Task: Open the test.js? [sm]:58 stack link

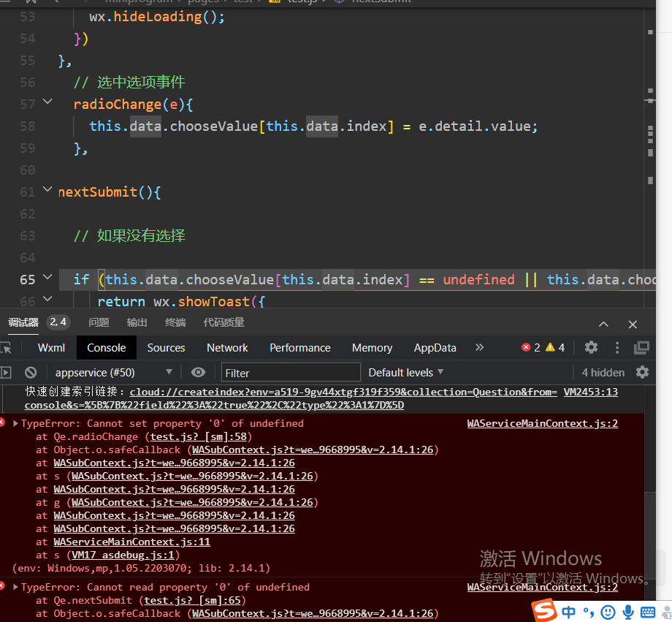Action: (199, 436)
